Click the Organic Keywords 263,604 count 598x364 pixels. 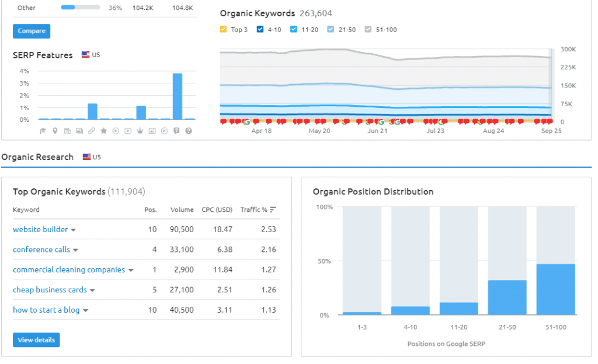pos(316,13)
